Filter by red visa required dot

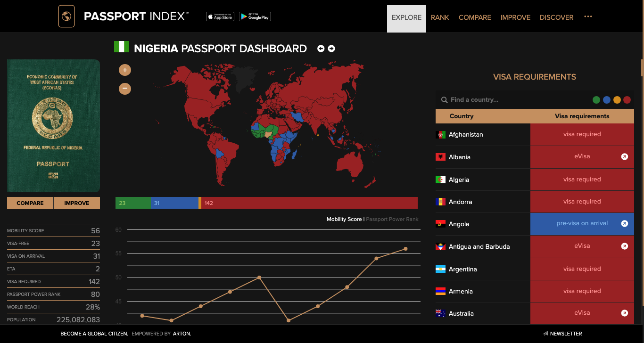[x=627, y=100]
